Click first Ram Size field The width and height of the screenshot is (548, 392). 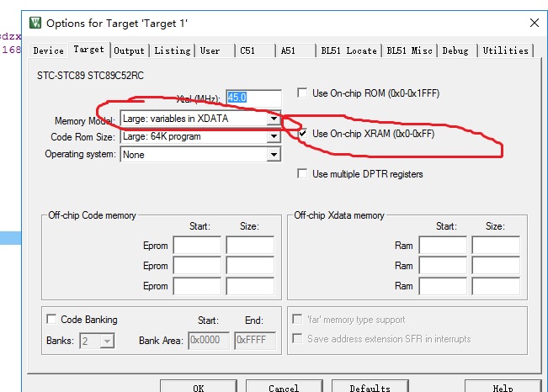[x=496, y=246]
